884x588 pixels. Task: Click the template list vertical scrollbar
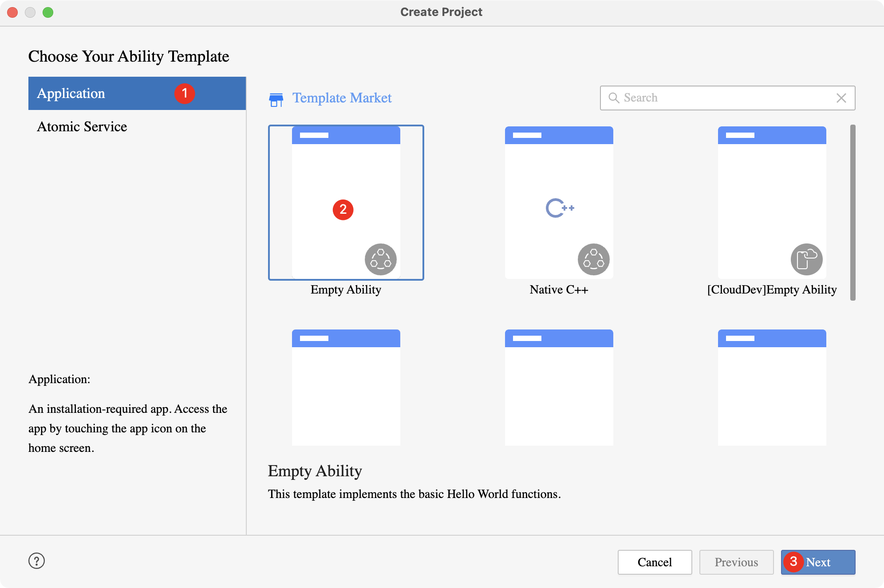(852, 213)
